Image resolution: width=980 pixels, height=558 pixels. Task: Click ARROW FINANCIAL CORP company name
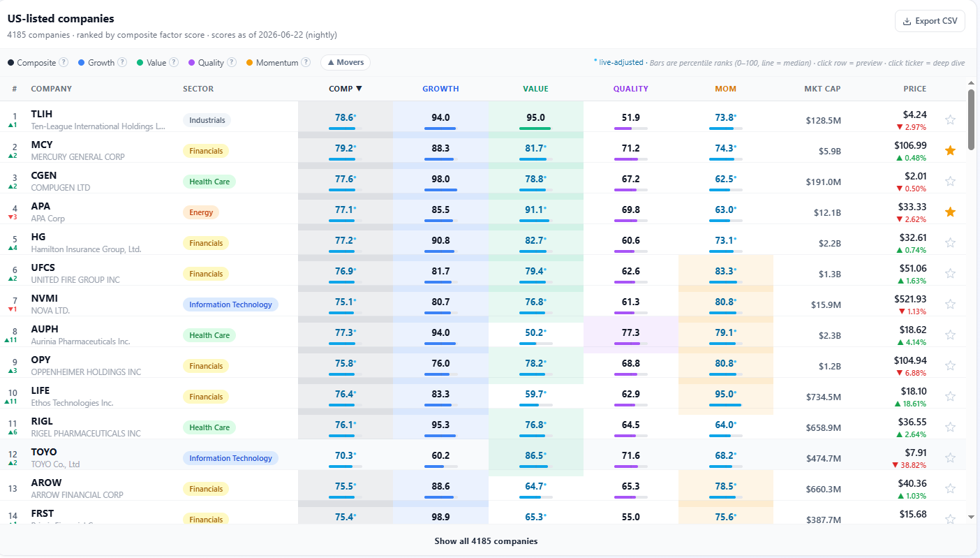click(x=77, y=495)
